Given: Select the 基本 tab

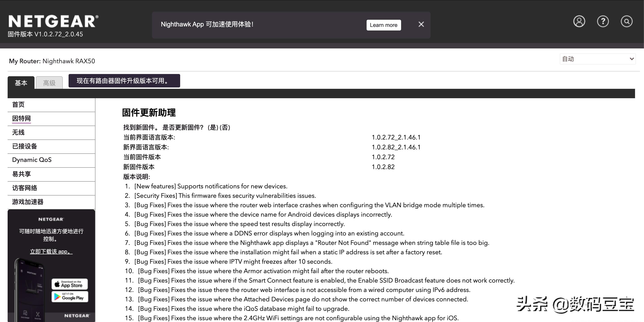Looking at the screenshot, I should [21, 83].
